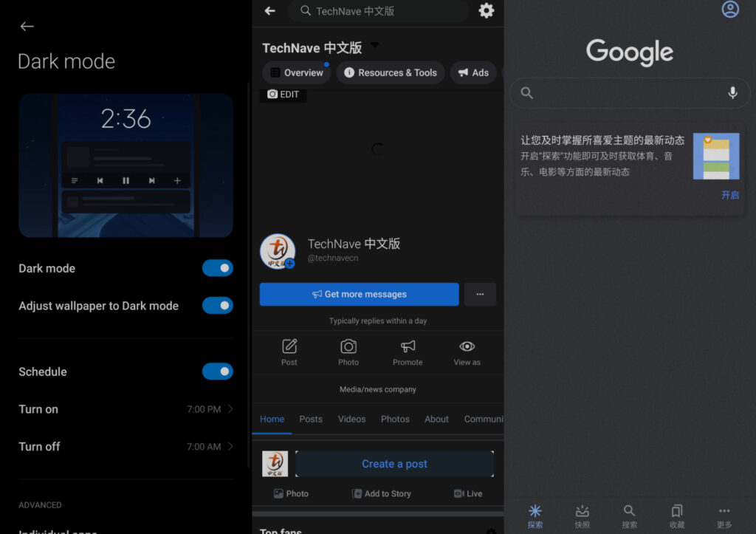Tap Live video option under Create a post
Screen dimensions: 756x534
[x=467, y=493]
